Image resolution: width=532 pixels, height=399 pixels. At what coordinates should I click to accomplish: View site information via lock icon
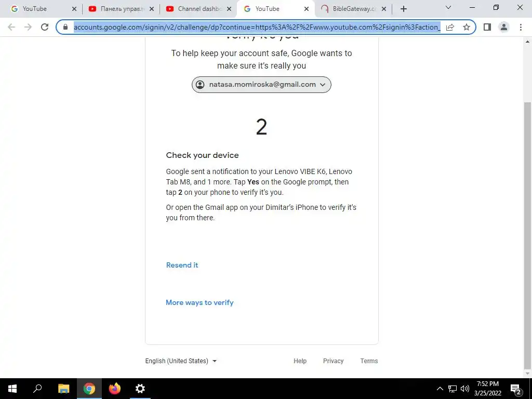coord(65,27)
